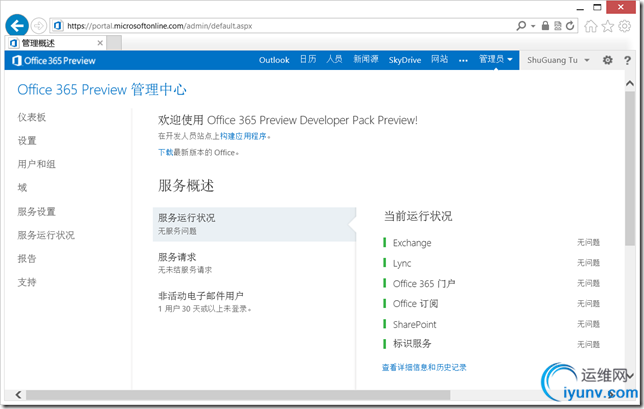Image resolution: width=644 pixels, height=409 pixels.
Task: Open SkyDrive in the top navigation
Action: (405, 60)
